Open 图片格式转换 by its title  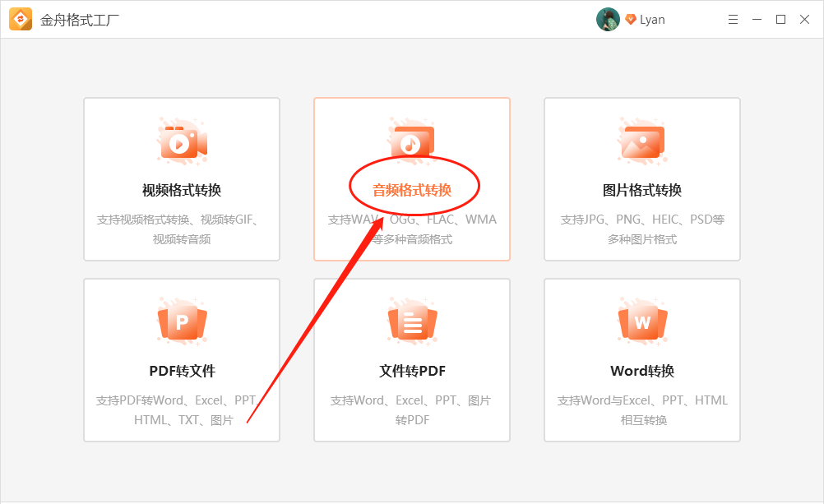tap(642, 191)
